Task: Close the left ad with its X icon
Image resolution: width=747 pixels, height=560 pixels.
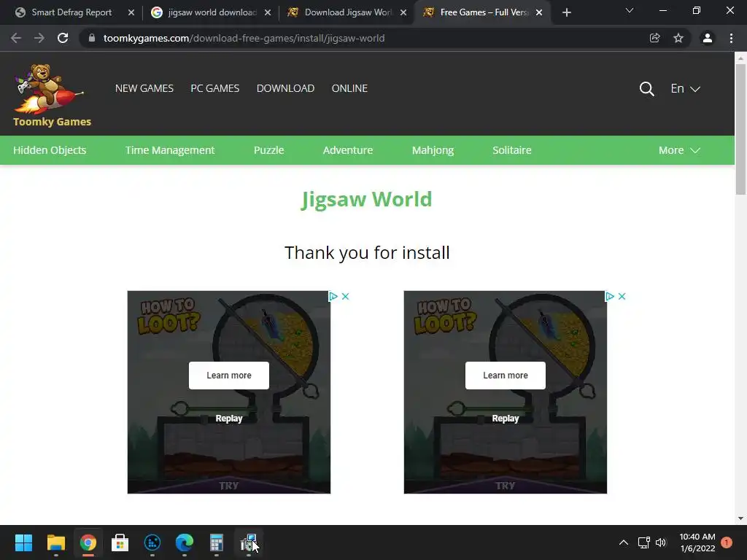Action: coord(345,296)
